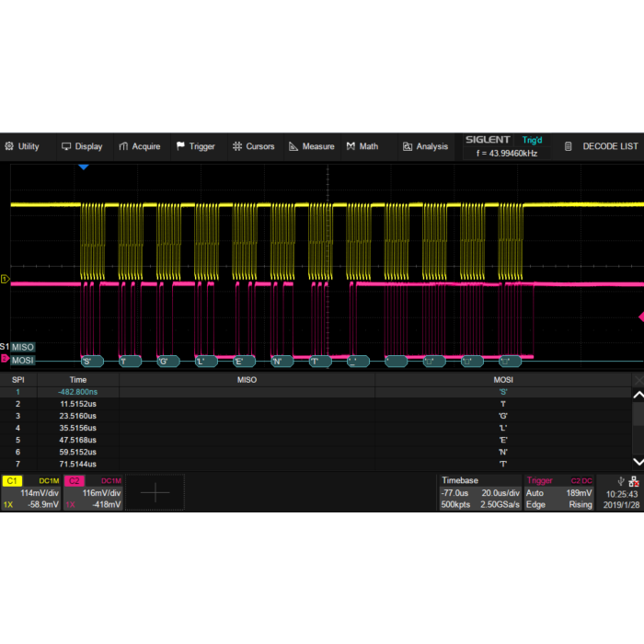Open the Measure ruler icon menu

click(293, 146)
